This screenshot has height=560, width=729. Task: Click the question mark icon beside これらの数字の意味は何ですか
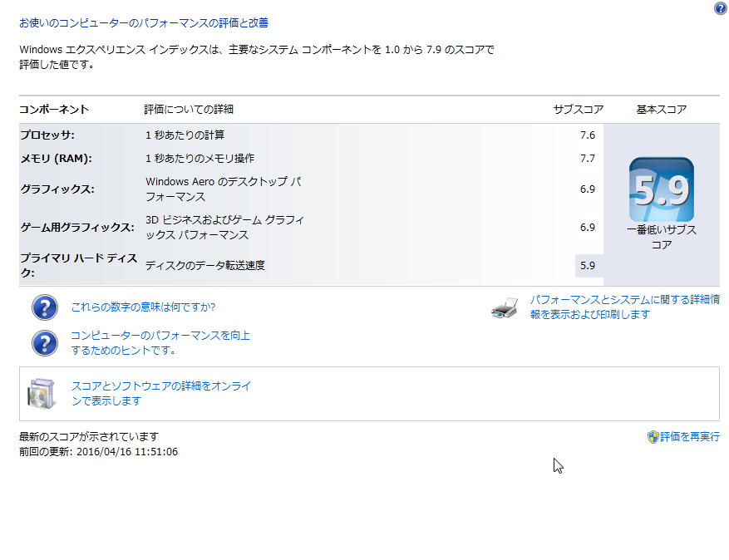tap(45, 307)
